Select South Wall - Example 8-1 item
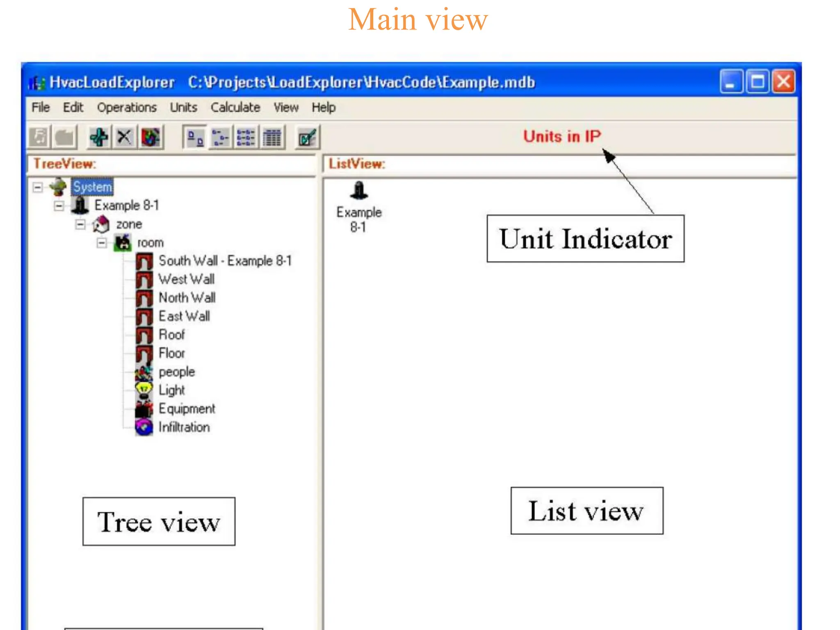Screen dimensions: 840x630 point(225,261)
